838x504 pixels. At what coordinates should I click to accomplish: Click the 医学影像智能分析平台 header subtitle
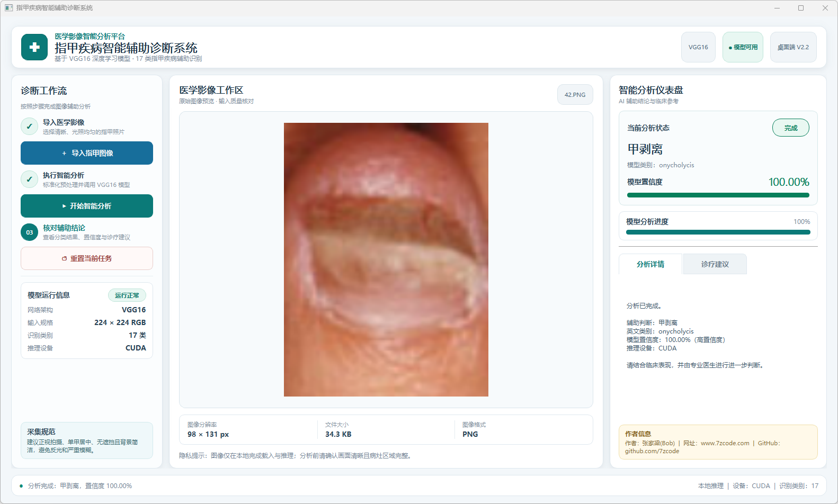click(x=90, y=37)
